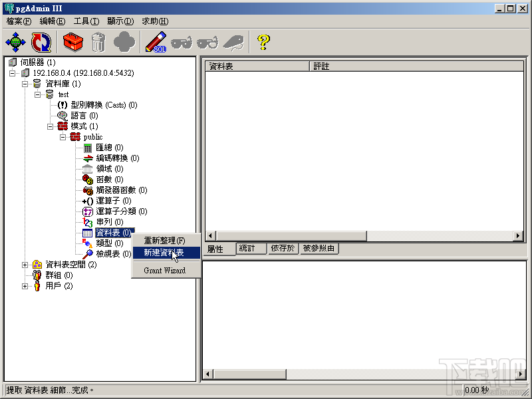Collapse the test database node
Screen dimensions: 532x399
(39, 94)
